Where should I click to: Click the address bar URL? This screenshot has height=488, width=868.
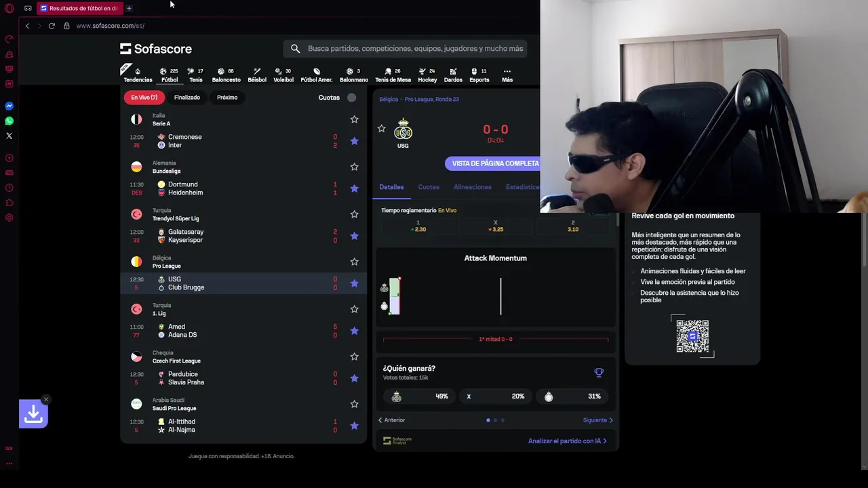(x=111, y=26)
